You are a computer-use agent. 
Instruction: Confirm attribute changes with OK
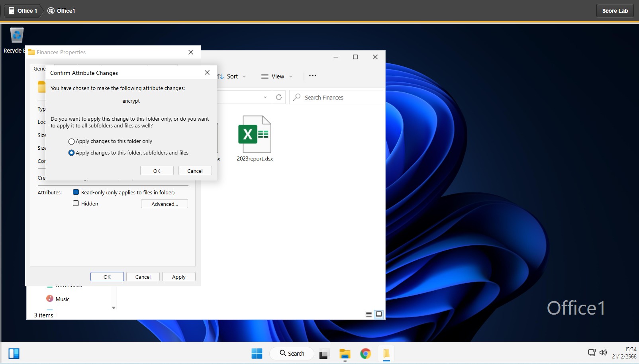coord(157,171)
